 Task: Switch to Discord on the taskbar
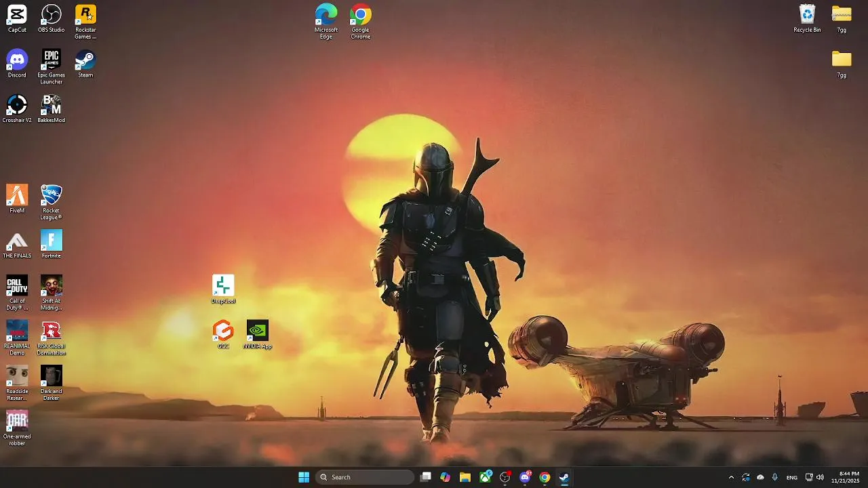(x=525, y=477)
